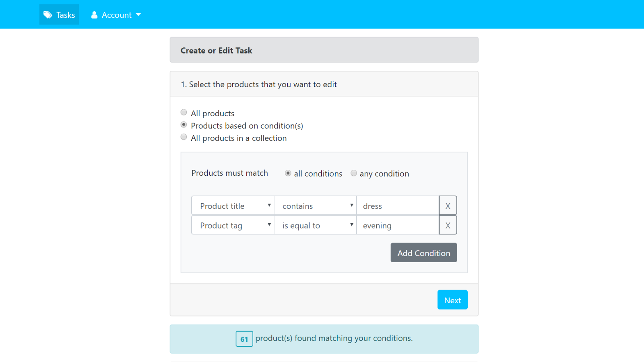Select the "All products" radio button

184,112
